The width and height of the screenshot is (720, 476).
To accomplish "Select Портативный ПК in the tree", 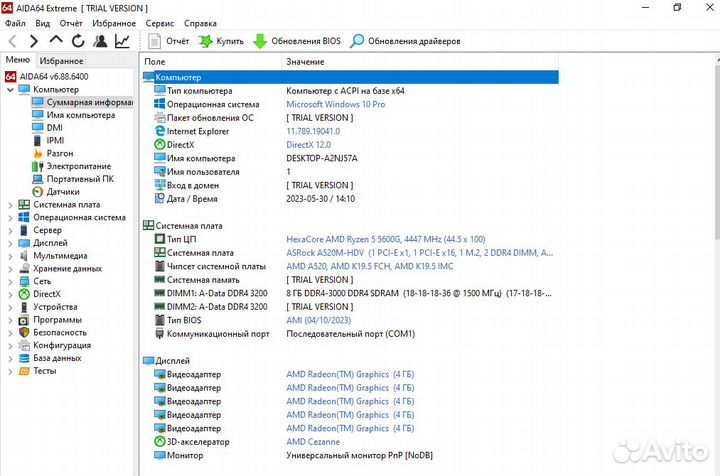I will [80, 179].
